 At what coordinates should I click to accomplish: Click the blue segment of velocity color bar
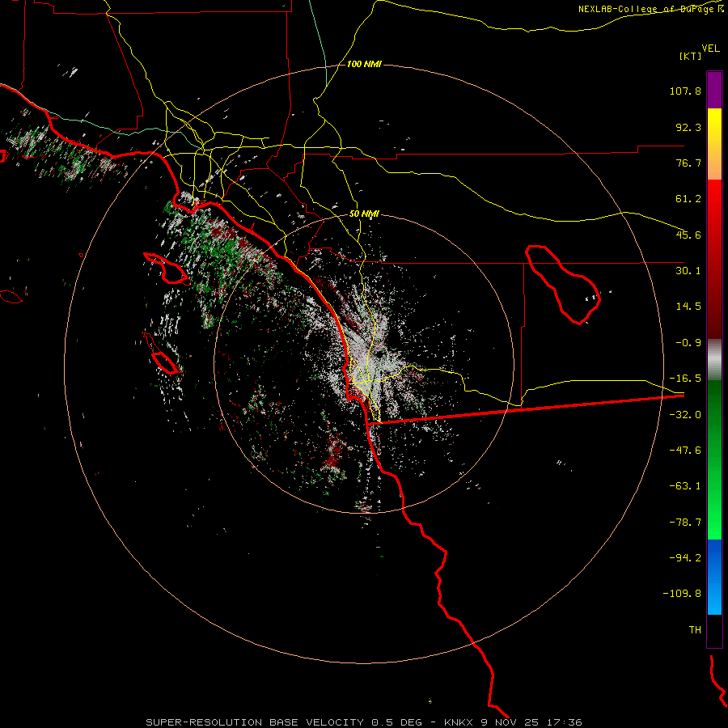(714, 577)
